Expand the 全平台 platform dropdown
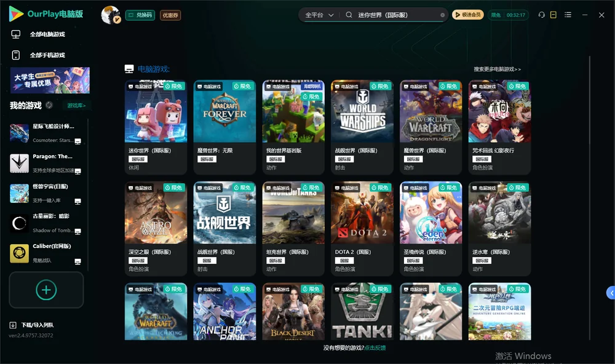Screen dimensions: 615x364 click(319, 15)
